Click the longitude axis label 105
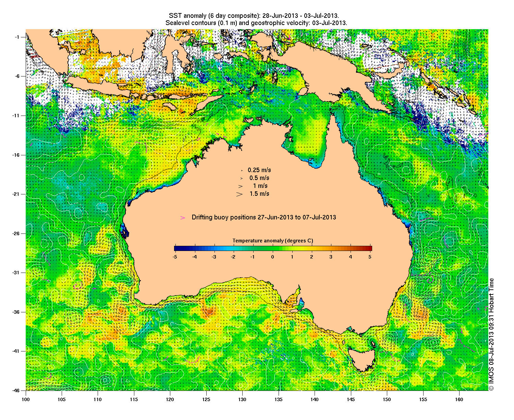514x420 pixels. (62, 399)
